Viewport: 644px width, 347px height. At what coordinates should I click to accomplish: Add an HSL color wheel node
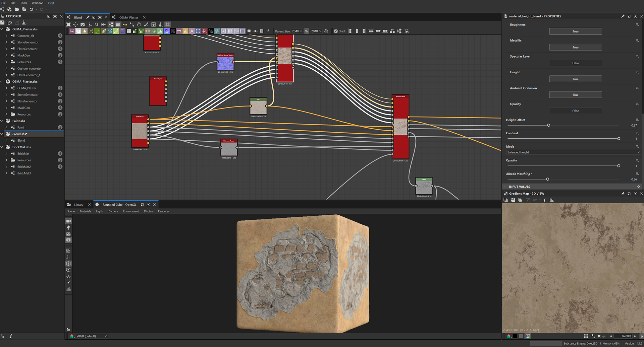167,31
